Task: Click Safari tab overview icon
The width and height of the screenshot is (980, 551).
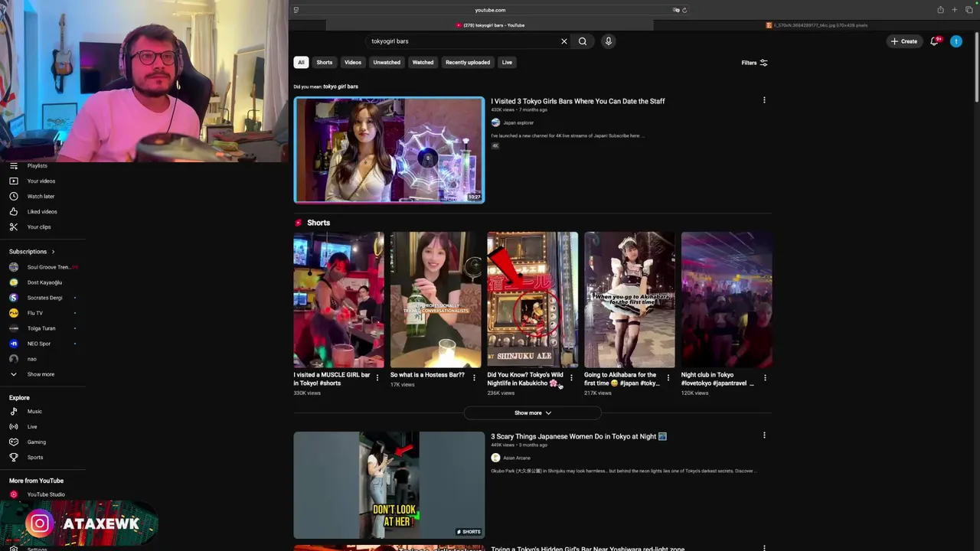Action: coord(969,10)
